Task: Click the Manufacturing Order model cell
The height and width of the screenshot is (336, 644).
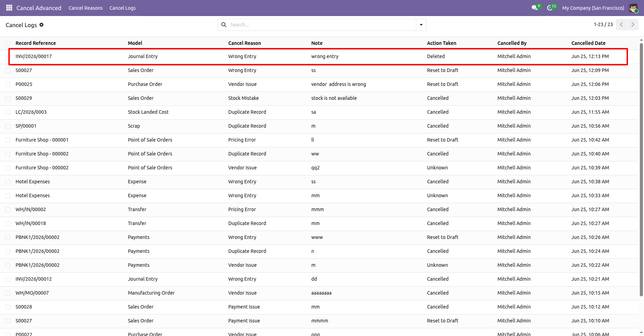Action: coord(151,293)
